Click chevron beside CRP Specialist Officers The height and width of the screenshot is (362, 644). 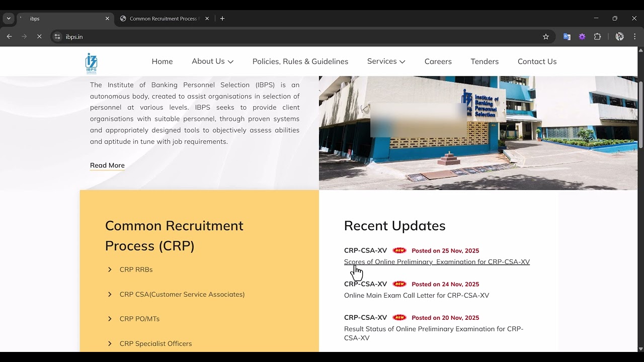110,343
